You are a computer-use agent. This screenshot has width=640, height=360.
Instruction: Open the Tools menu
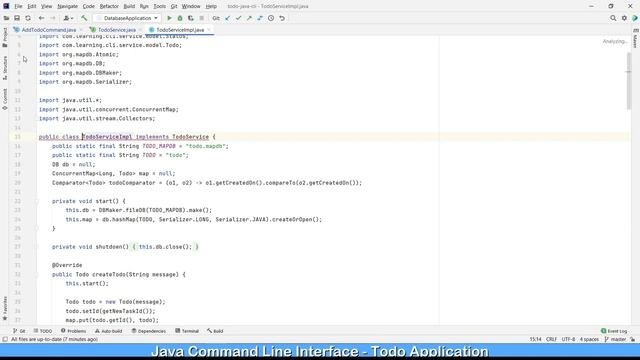pyautogui.click(x=160, y=6)
